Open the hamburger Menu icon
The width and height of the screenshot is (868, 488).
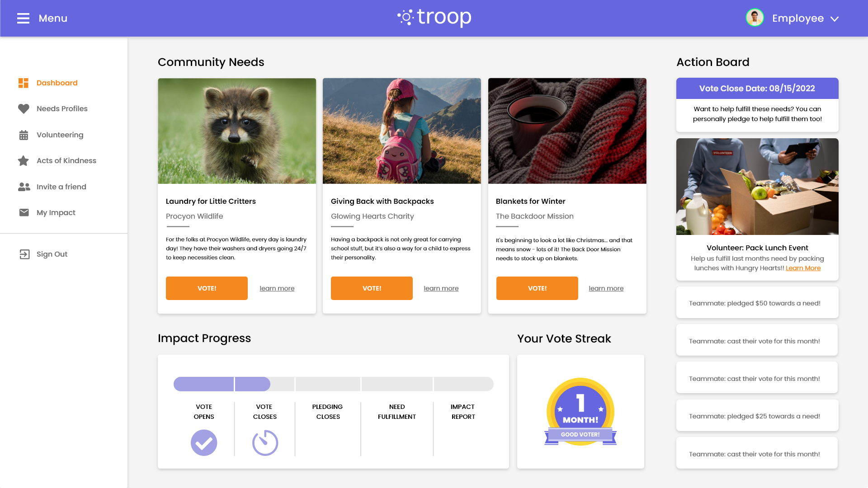23,19
